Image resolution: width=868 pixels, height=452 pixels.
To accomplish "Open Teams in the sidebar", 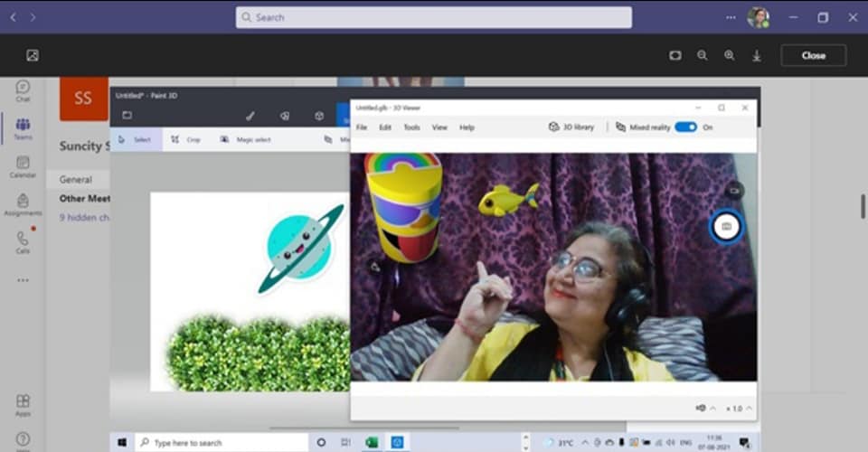I will tap(23, 128).
